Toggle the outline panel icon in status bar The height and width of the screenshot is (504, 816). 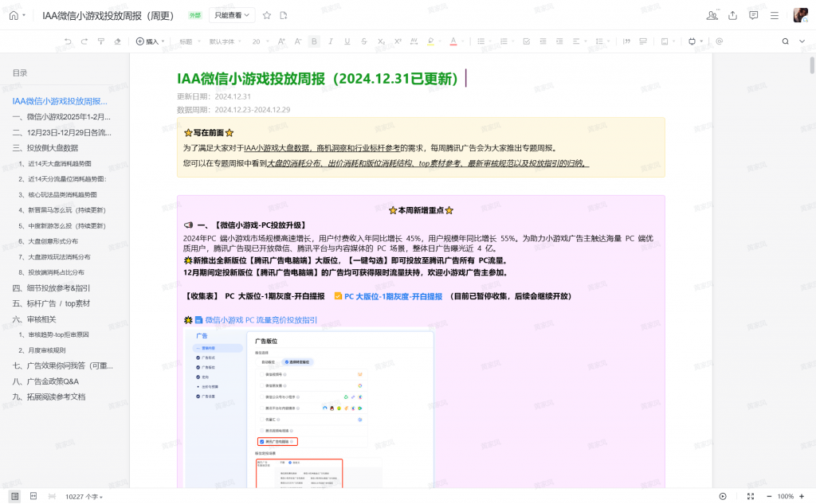[x=14, y=497]
